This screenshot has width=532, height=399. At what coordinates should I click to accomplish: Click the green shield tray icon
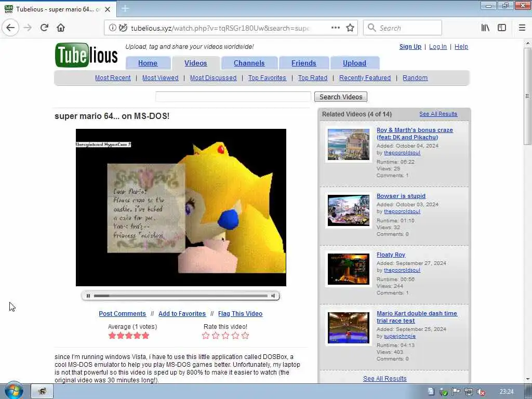[x=444, y=392]
